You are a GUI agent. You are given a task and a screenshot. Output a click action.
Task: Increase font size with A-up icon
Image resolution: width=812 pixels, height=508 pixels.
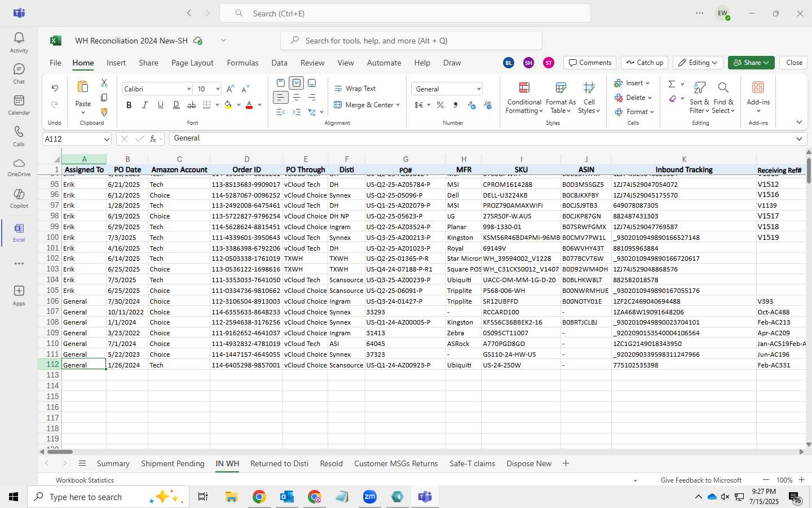click(230, 89)
